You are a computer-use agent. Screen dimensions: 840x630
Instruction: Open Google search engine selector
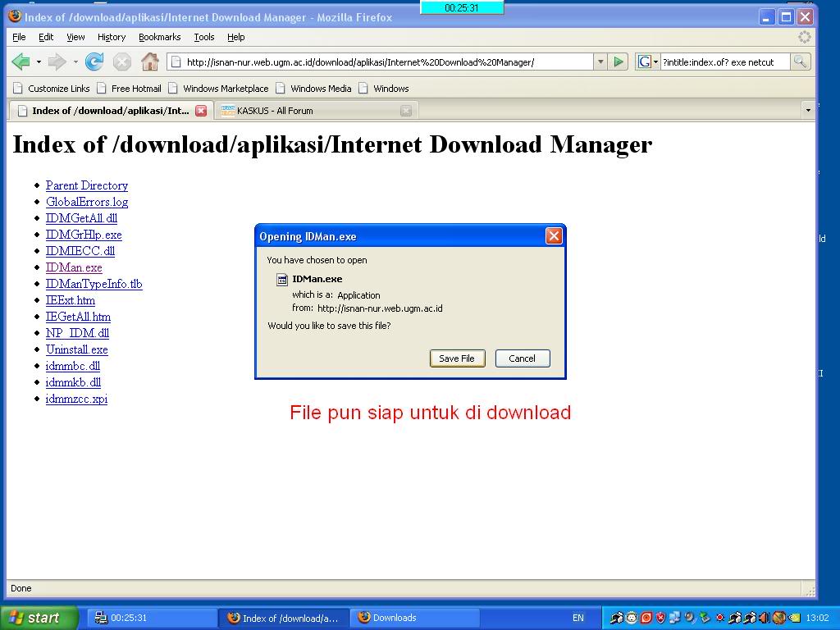point(647,62)
